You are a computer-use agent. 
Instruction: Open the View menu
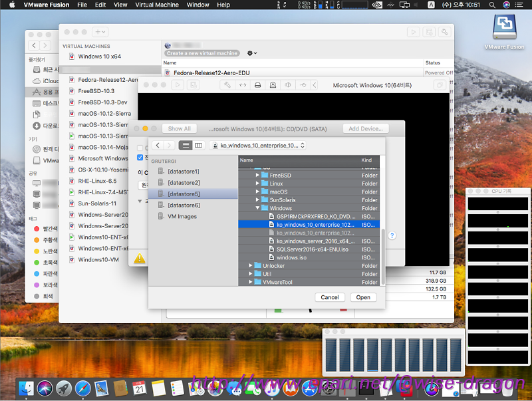point(120,5)
